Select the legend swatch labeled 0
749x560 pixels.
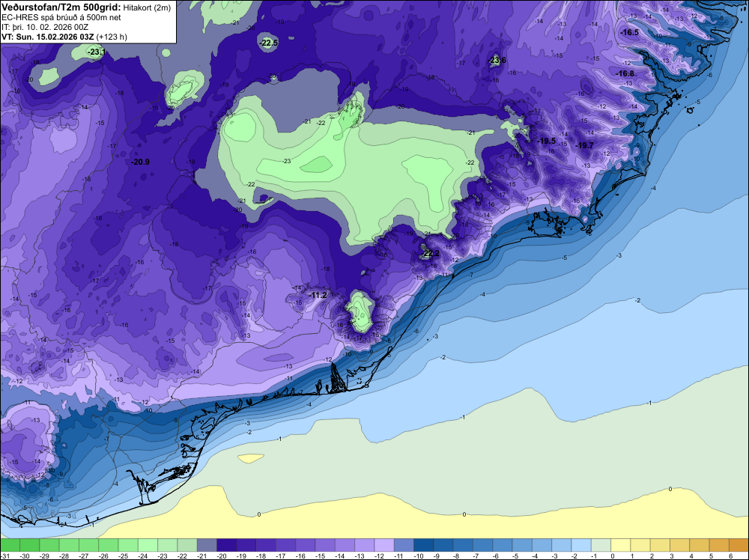point(620,545)
